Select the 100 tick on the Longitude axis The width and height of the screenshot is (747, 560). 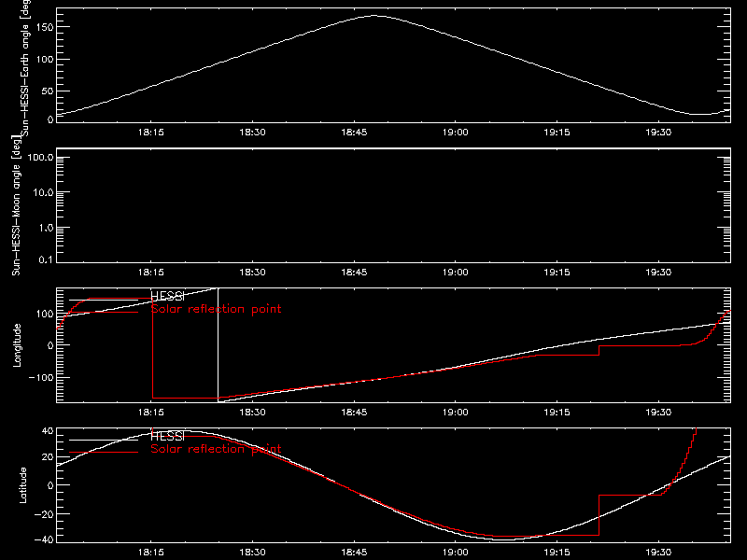tap(45, 314)
